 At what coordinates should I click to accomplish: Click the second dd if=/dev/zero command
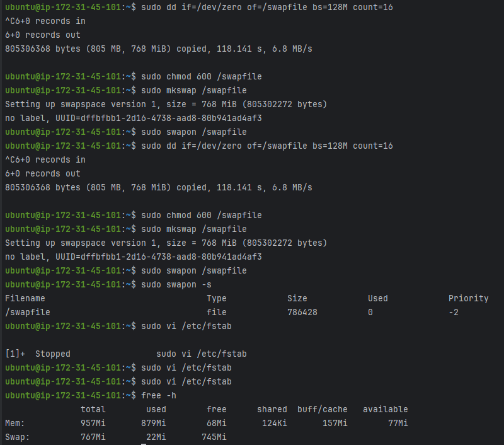pos(266,146)
